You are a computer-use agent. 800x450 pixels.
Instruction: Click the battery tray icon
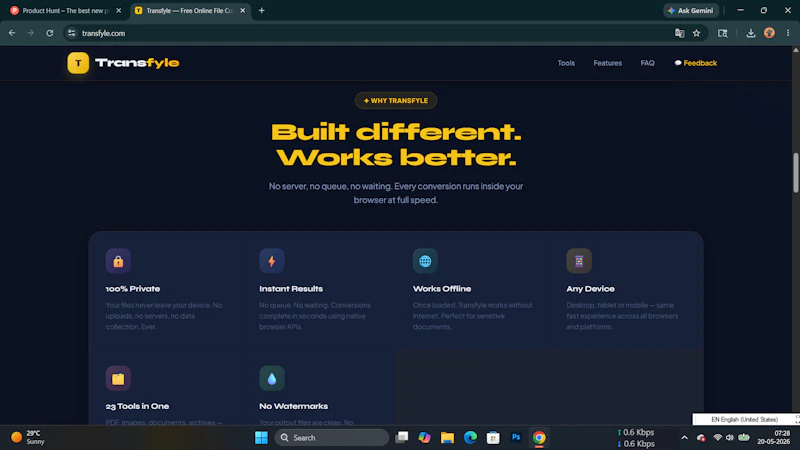click(x=744, y=437)
